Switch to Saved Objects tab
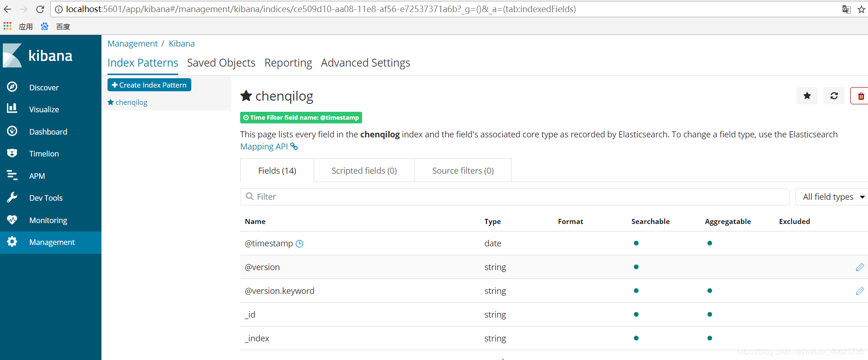868x360 pixels. coord(221,63)
